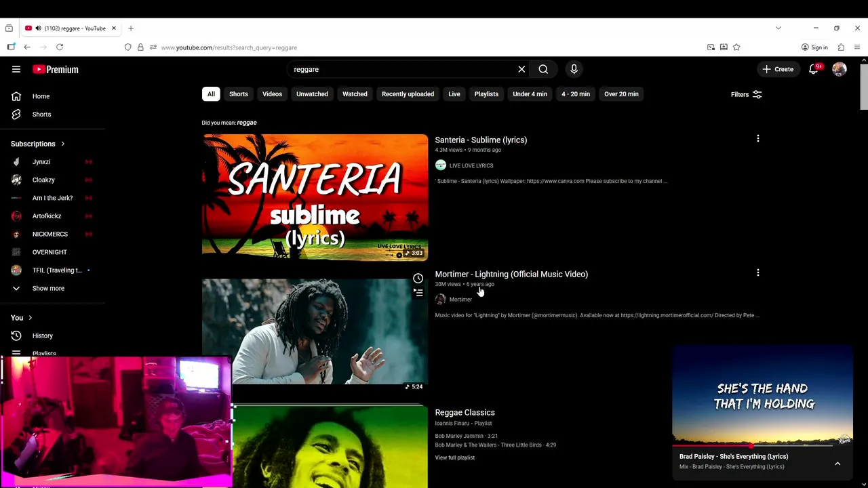Click Brad Paisley miniplayer video

tap(762, 394)
